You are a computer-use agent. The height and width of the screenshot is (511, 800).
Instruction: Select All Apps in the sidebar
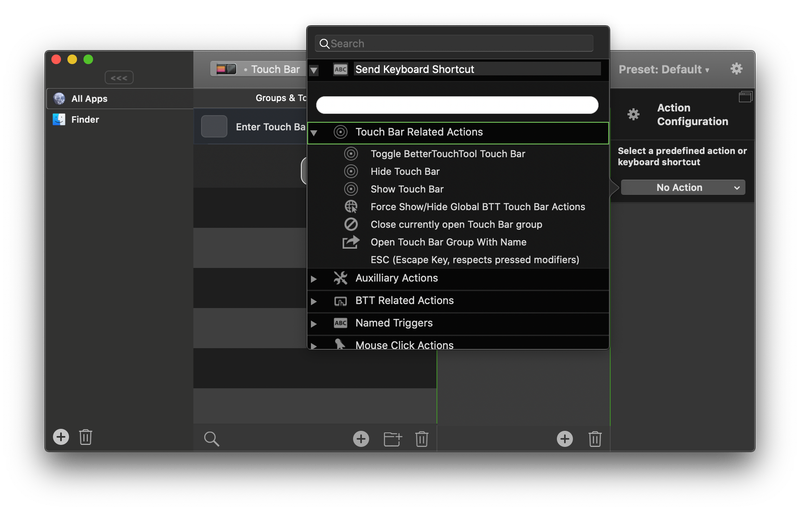[x=120, y=98]
